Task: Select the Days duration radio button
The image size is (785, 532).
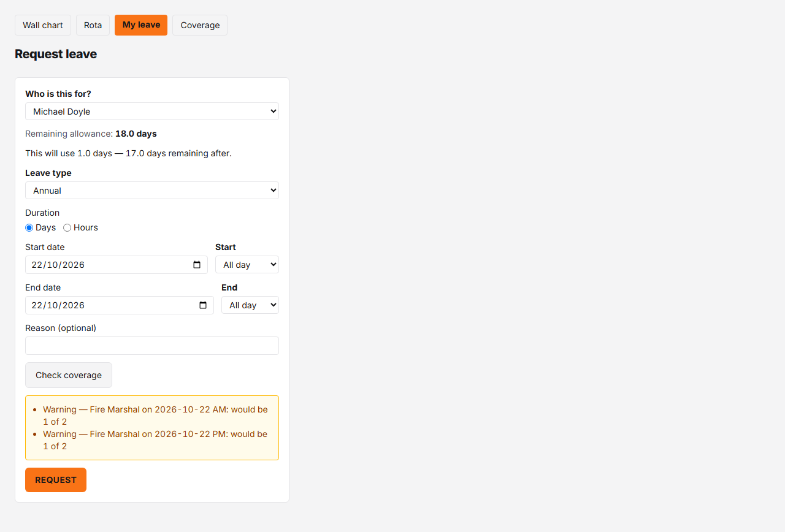Action: point(29,228)
